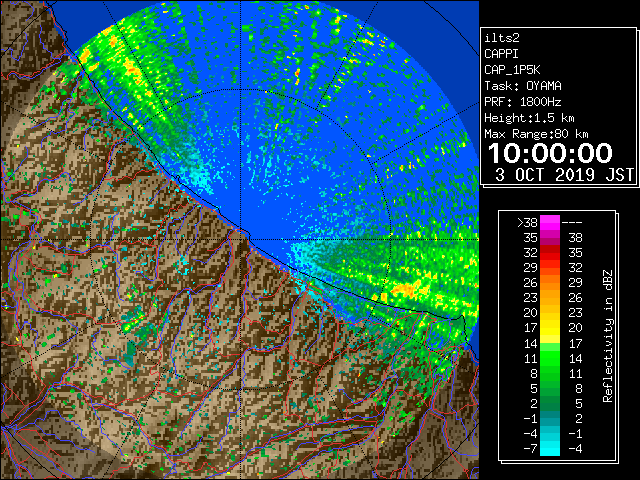640x480 pixels.
Task: Pick the red swatch in the reflectivity legend
Action: click(x=550, y=253)
